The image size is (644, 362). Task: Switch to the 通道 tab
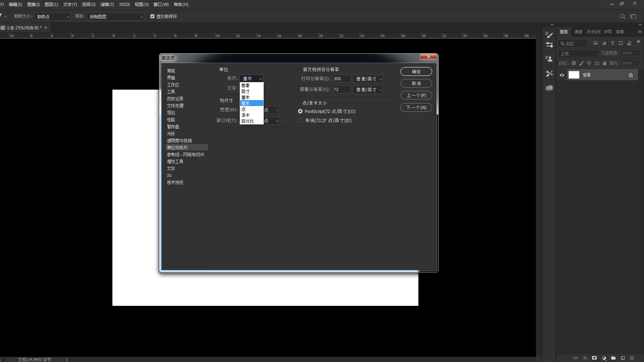tap(578, 32)
